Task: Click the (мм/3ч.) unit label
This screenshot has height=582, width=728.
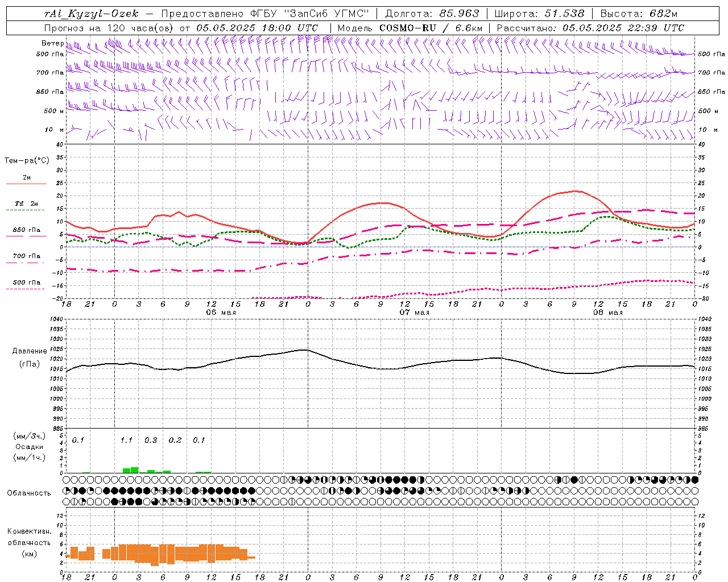Action: pyautogui.click(x=29, y=436)
